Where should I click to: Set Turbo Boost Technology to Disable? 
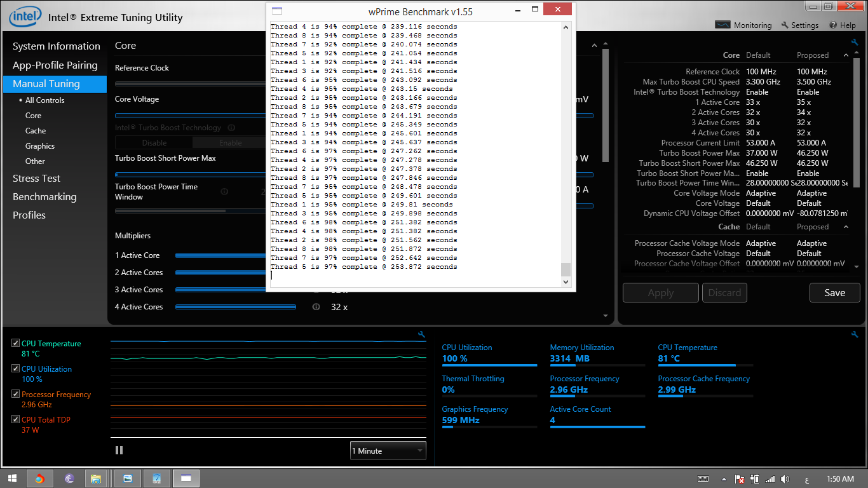point(154,143)
